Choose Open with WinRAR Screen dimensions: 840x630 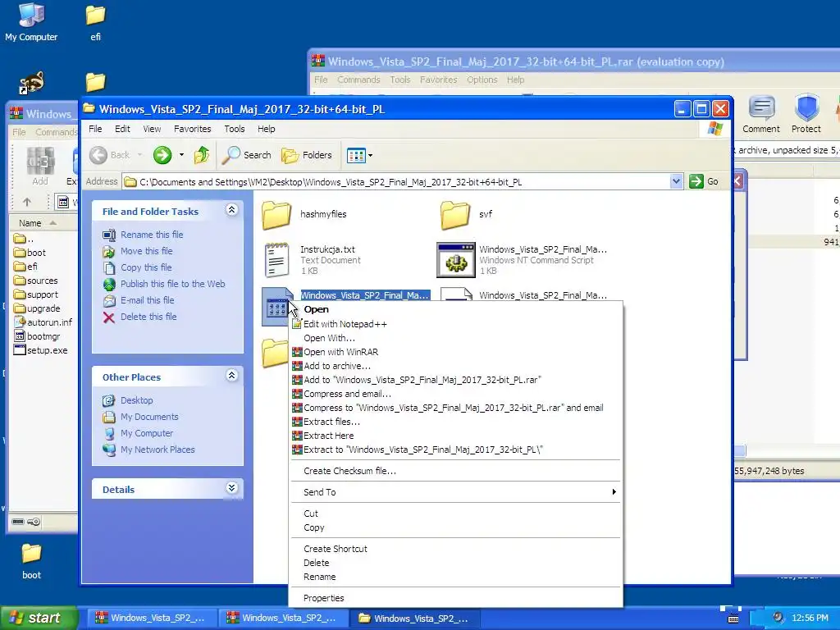point(340,352)
